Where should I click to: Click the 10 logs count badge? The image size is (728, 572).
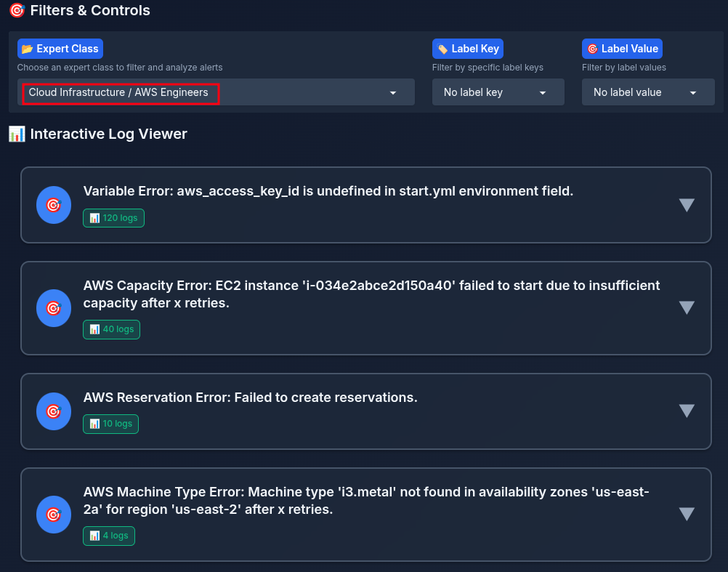pos(110,424)
